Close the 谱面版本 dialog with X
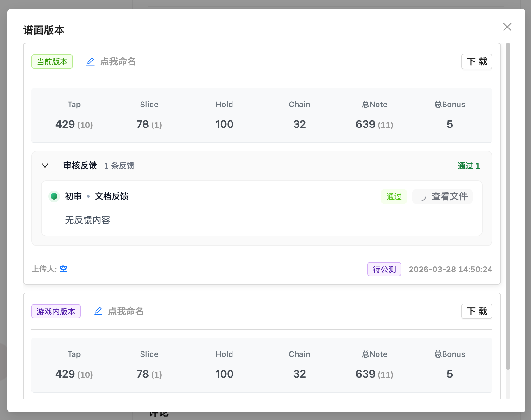 click(x=507, y=27)
